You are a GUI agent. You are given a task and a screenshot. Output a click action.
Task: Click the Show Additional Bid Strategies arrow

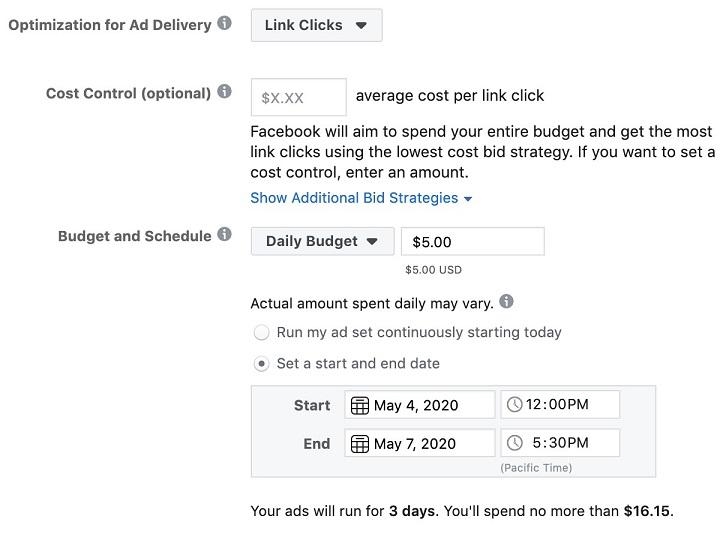pyautogui.click(x=468, y=199)
